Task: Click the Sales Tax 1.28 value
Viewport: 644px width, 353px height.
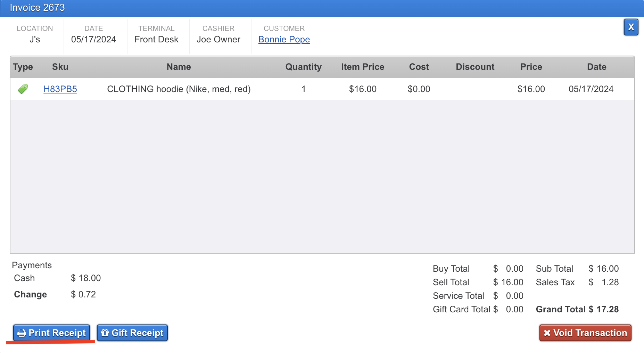Action: tap(604, 282)
